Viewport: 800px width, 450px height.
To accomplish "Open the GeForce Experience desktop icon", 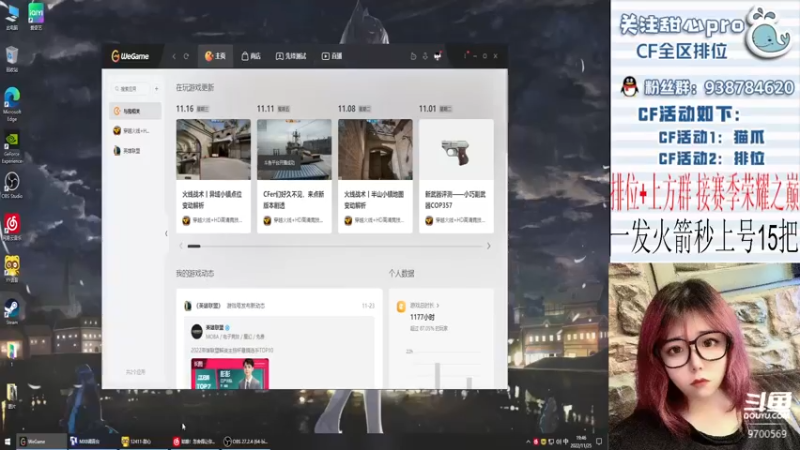I will point(12,148).
